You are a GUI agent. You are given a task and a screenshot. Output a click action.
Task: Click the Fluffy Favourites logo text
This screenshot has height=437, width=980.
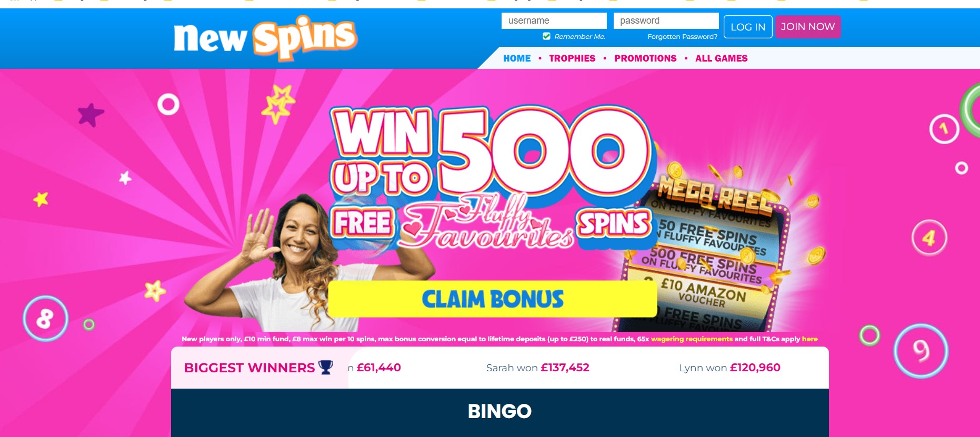[x=487, y=221]
